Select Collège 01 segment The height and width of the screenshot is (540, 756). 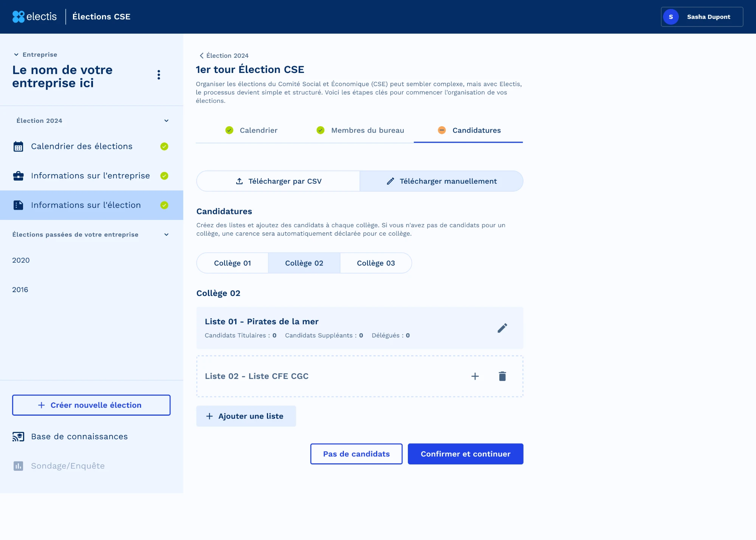coord(232,263)
